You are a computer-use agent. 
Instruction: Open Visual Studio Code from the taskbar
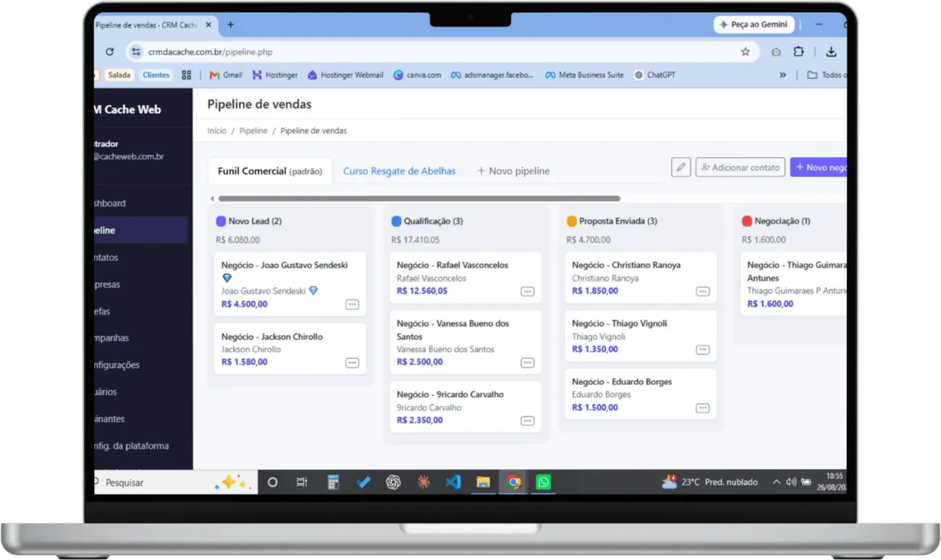tap(453, 482)
